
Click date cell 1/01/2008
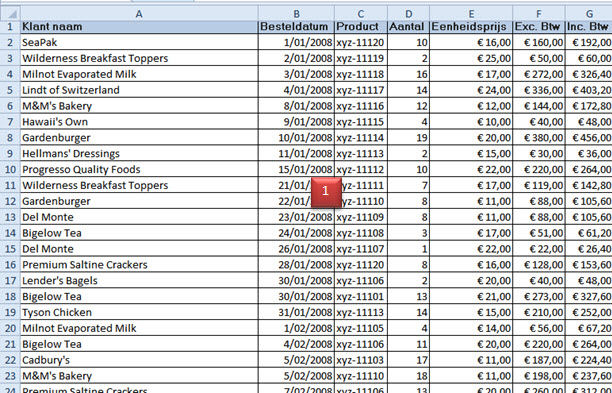pos(296,42)
